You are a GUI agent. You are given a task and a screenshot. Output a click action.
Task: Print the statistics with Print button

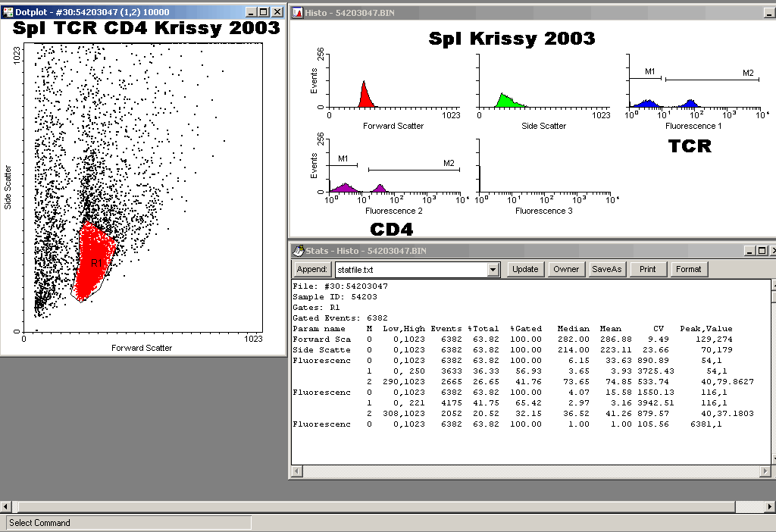coord(647,269)
